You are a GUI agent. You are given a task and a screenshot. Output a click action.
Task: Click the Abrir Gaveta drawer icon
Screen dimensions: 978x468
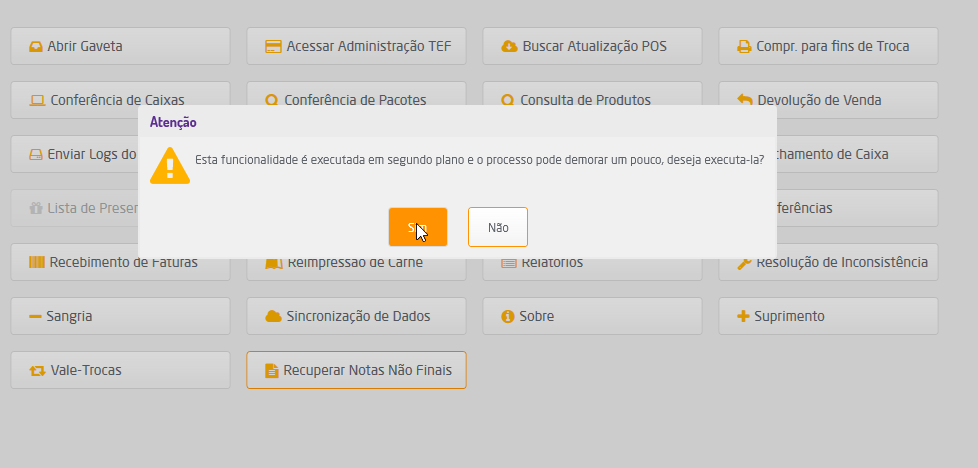click(x=35, y=46)
